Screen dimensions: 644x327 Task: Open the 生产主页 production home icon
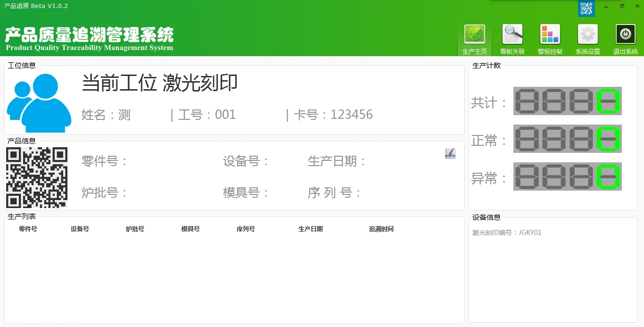coord(474,35)
